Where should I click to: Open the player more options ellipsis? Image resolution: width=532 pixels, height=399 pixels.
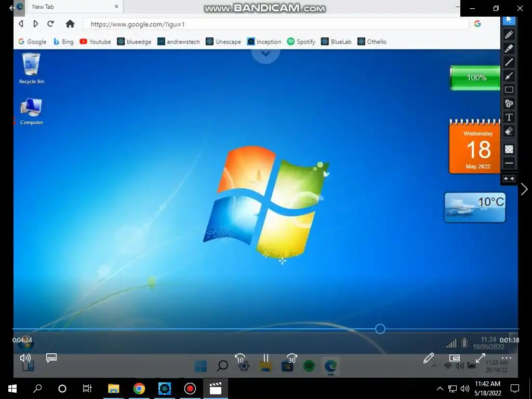pyautogui.click(x=506, y=358)
